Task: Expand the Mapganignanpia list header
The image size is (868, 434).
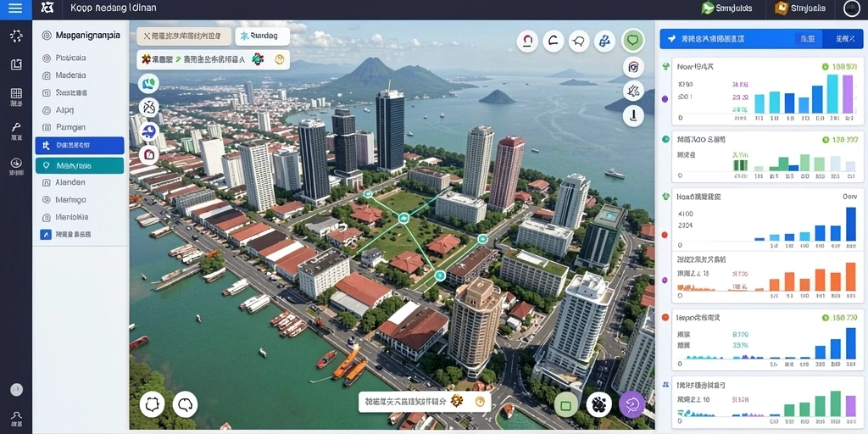Action: pos(81,36)
